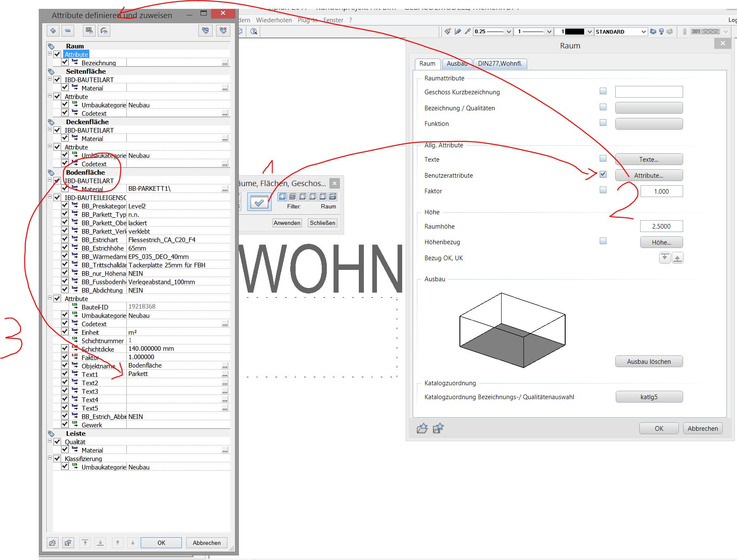737x560 pixels.
Task: Click save as favorite icon in attribute dialog
Action: coord(68,543)
